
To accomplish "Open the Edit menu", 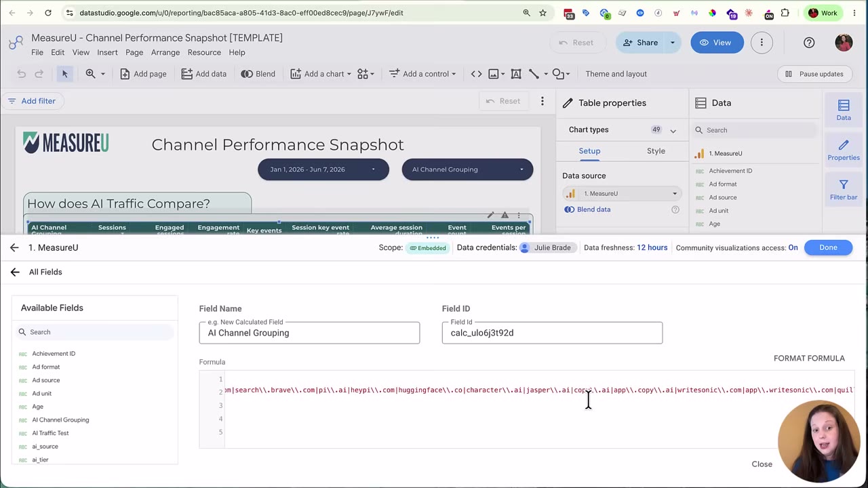I will tap(58, 52).
